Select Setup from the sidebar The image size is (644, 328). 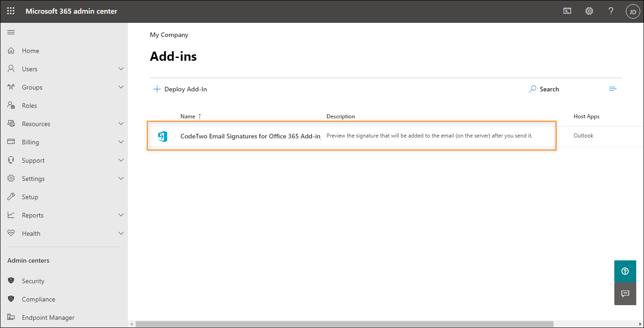(x=30, y=196)
